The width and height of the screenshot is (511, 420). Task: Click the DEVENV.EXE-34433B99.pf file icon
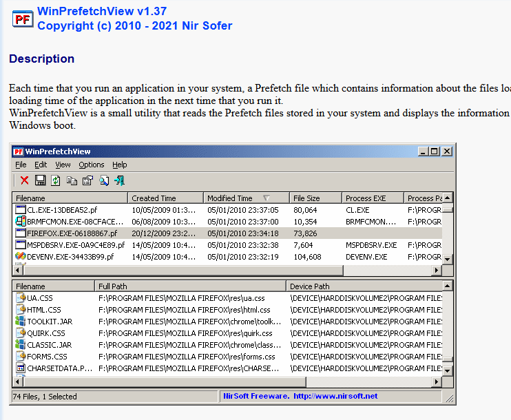(x=21, y=256)
